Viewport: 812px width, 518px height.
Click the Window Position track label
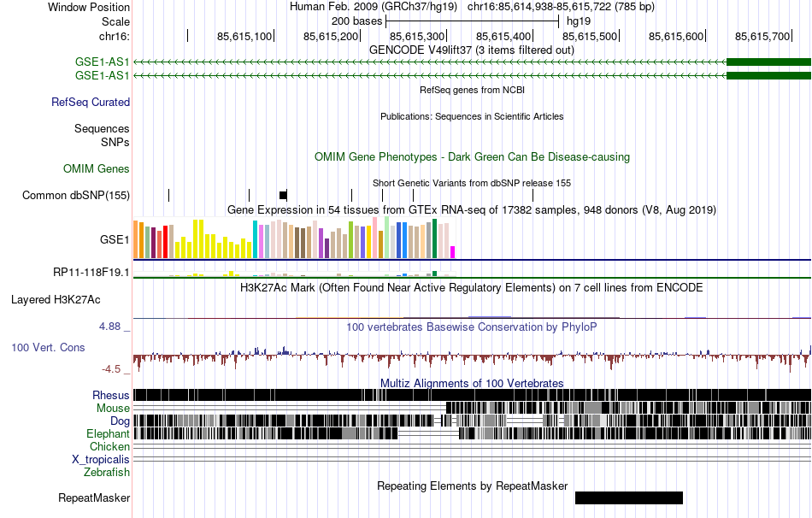point(89,7)
